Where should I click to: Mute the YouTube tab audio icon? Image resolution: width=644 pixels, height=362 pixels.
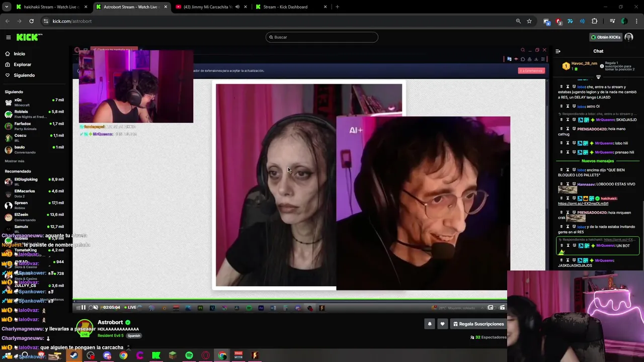pyautogui.click(x=237, y=7)
